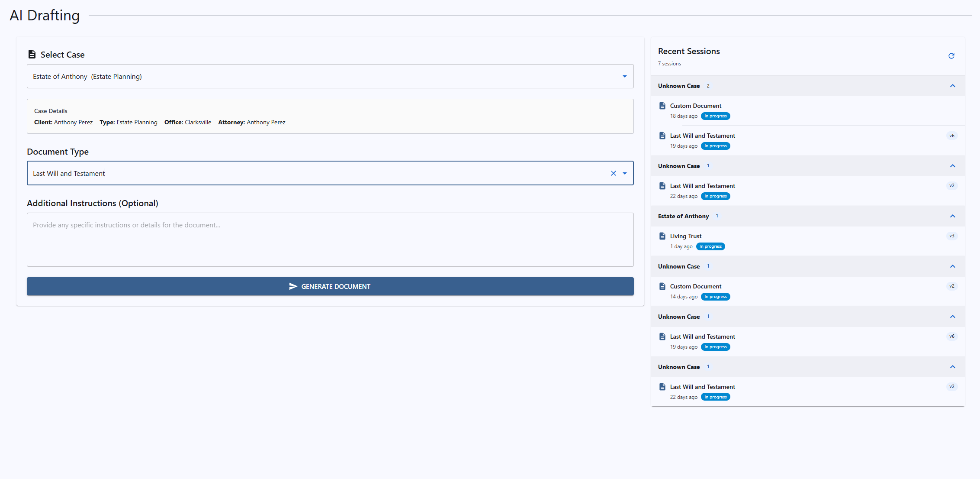Screen dimensions: 980x479
Task: Open the Select Case dropdown arrow
Action: (x=624, y=77)
